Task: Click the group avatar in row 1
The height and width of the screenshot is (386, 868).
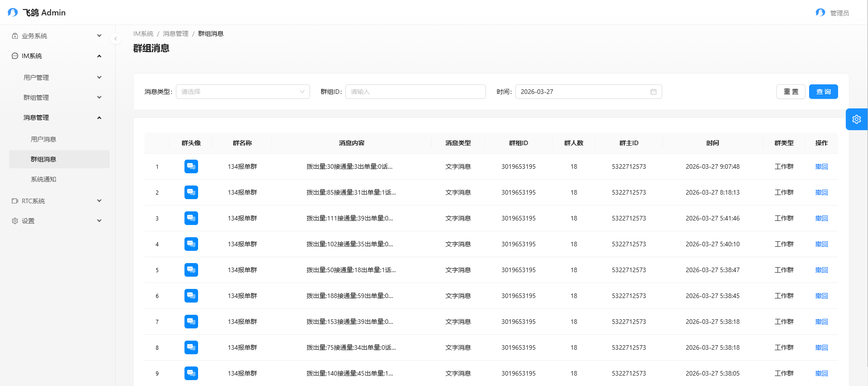Action: [191, 166]
